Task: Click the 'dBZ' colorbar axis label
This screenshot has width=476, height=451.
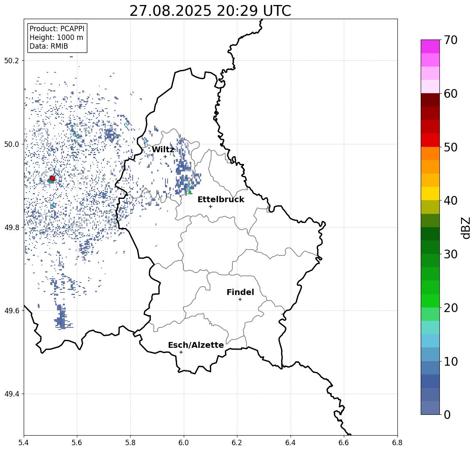Action: pyautogui.click(x=466, y=228)
